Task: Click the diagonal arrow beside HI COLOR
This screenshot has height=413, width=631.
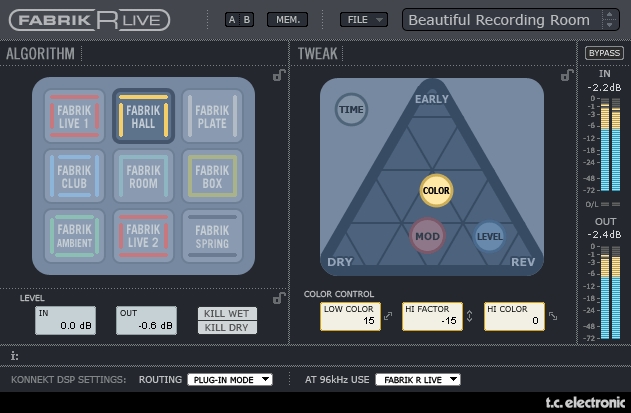Action: 553,316
